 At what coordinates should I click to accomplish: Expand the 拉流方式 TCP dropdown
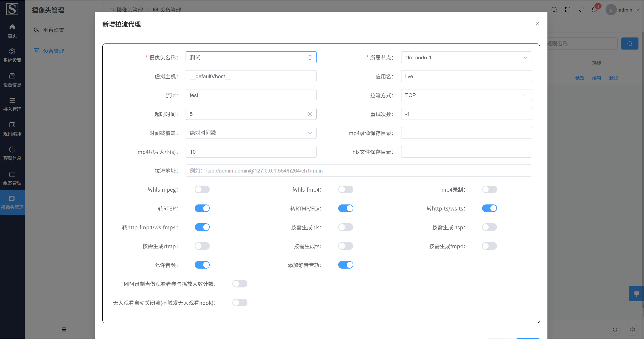coord(466,95)
